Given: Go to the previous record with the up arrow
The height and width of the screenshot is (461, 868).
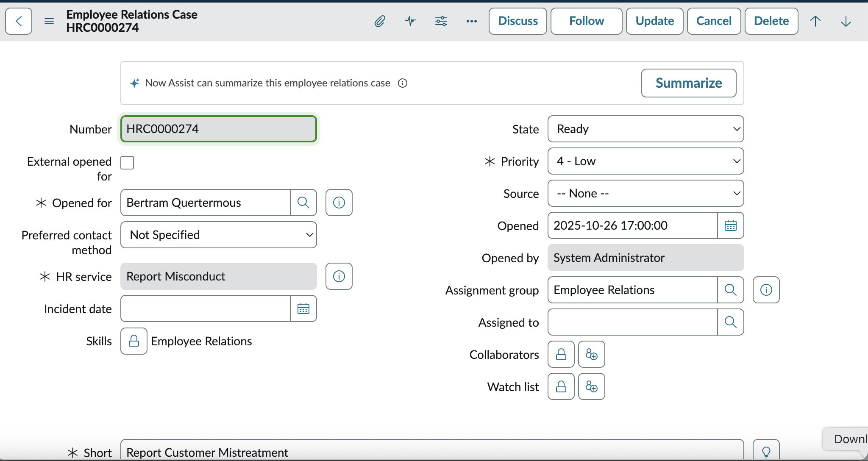Looking at the screenshot, I should pos(815,21).
